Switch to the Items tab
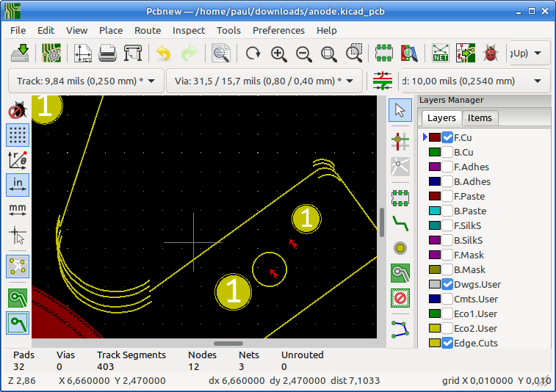This screenshot has height=392, width=556. coord(480,118)
